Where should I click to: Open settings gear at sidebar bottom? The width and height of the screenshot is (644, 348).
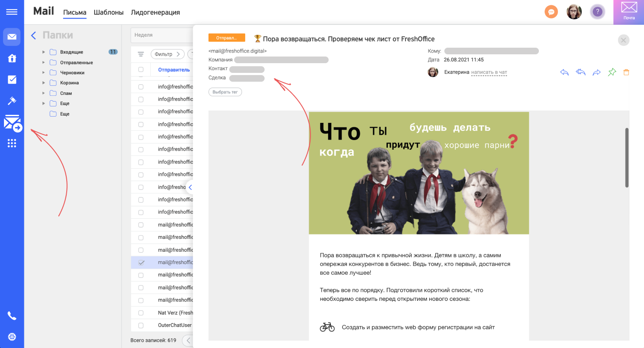11,337
